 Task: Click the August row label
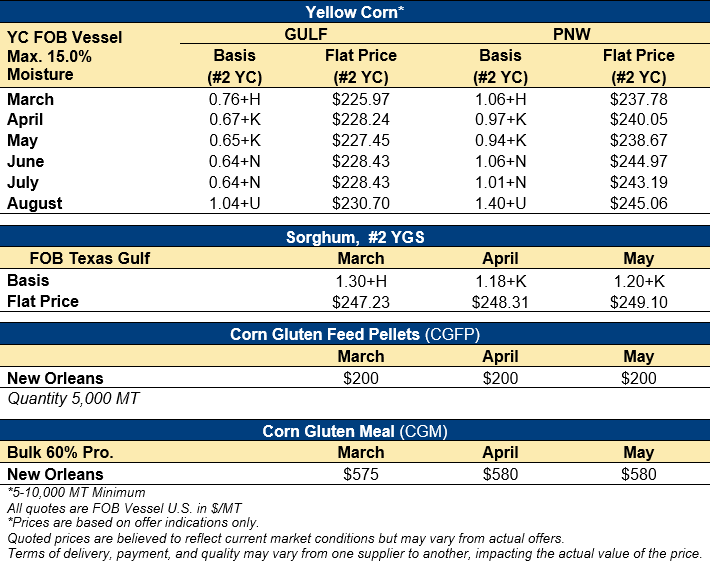[35, 203]
